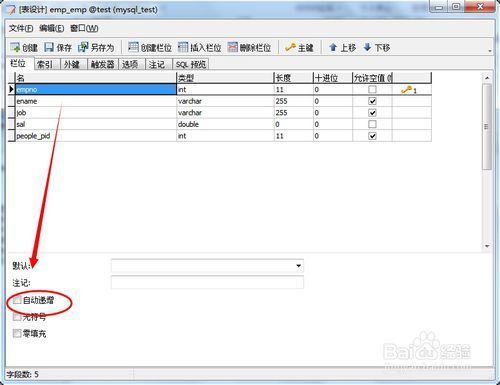Uncheck allow-null for ename row
The image size is (500, 385).
point(372,101)
